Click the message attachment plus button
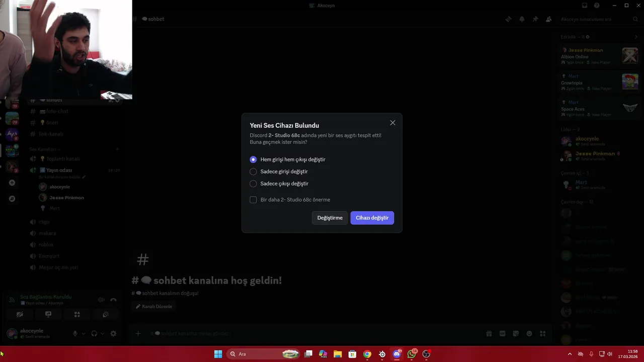Viewport: 644px width, 362px height. tap(138, 333)
